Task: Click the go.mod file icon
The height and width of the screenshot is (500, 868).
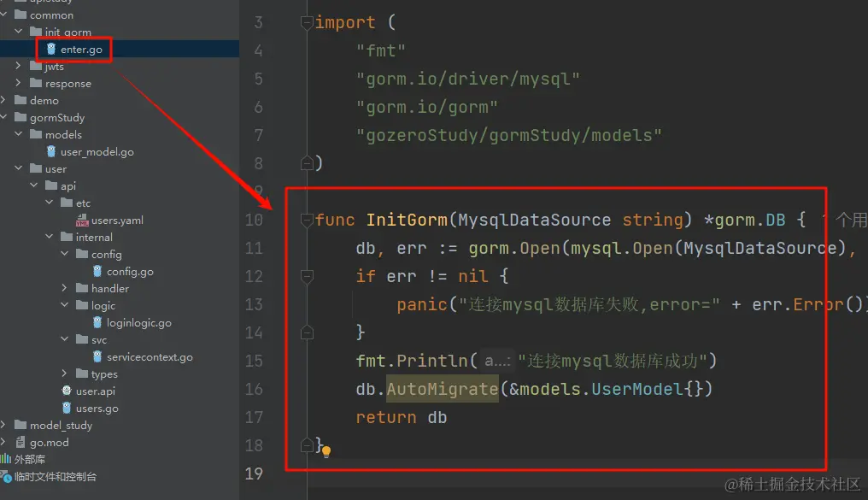Action: [20, 442]
